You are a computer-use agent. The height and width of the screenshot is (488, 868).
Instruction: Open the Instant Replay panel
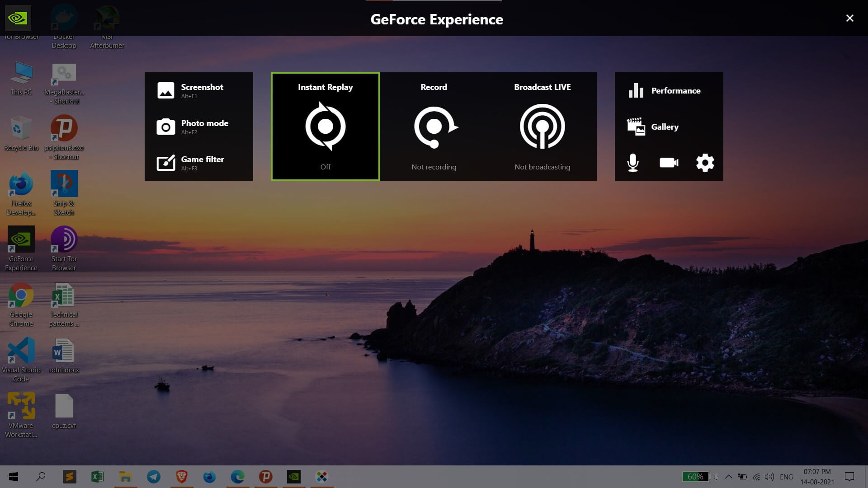pos(325,127)
